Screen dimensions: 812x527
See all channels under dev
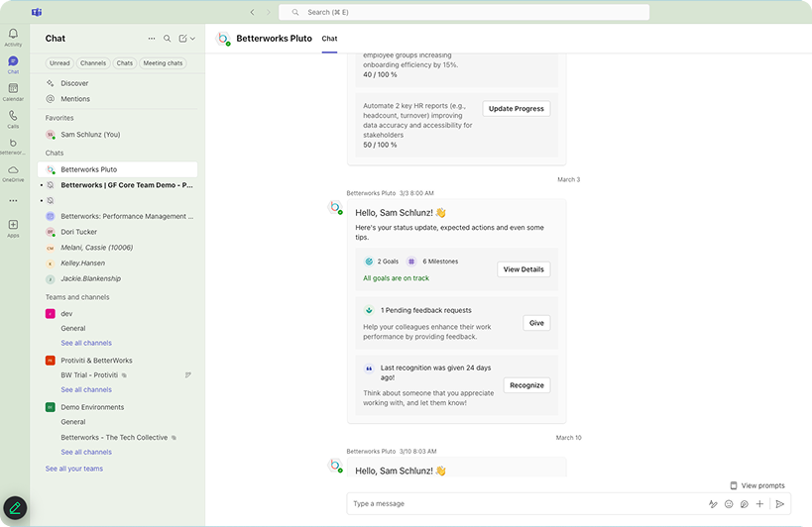click(86, 343)
